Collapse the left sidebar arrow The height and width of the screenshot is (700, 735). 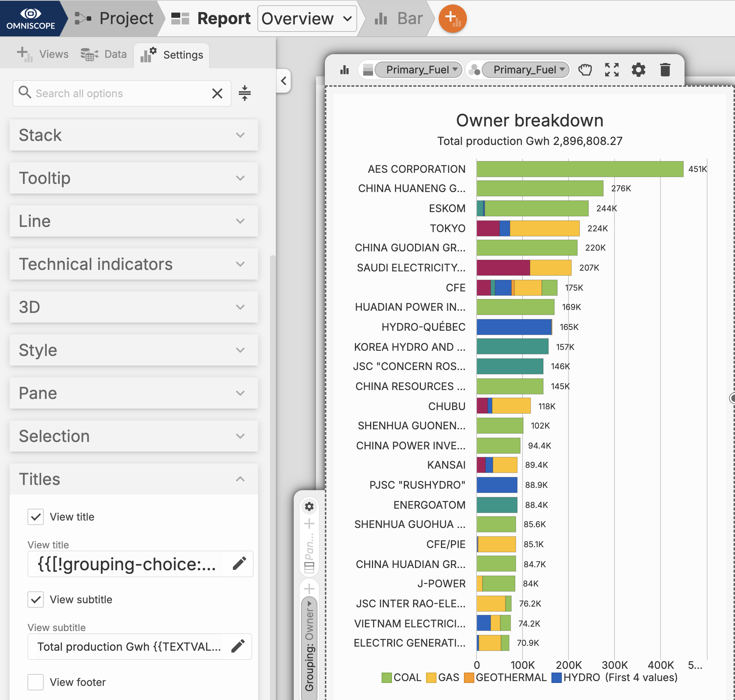[284, 80]
